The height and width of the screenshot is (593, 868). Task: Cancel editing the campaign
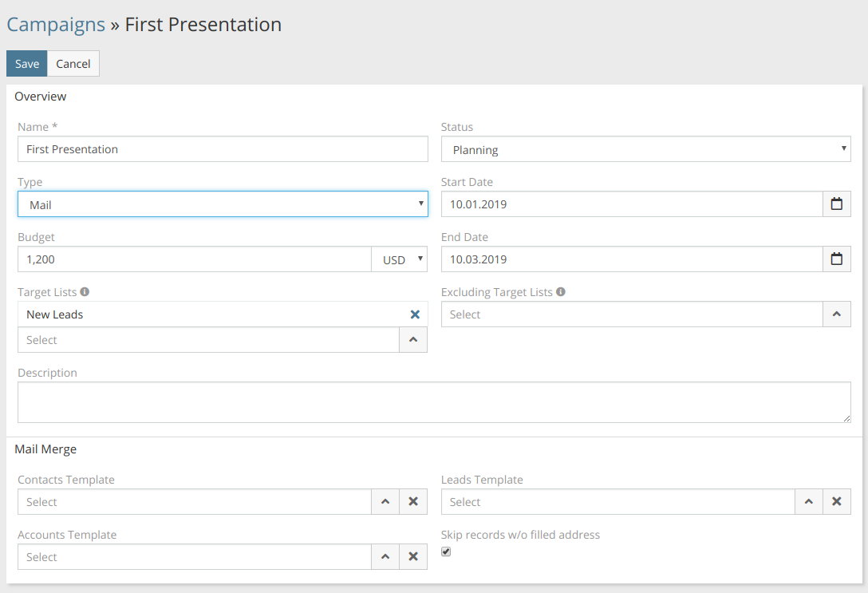[73, 64]
